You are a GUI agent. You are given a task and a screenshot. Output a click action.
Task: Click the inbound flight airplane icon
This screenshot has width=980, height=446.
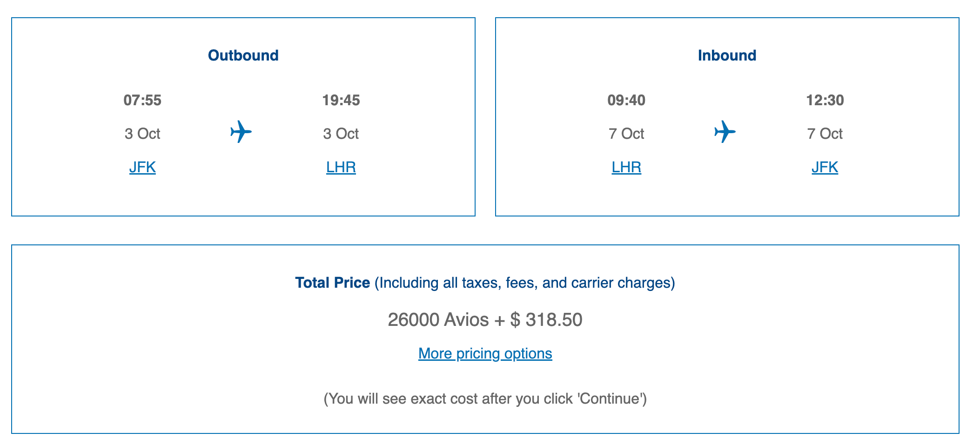point(725,132)
